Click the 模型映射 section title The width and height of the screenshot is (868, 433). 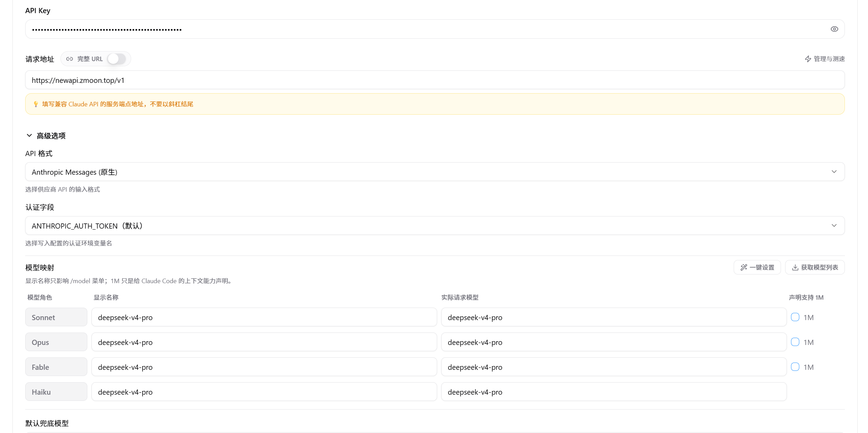[x=40, y=268]
